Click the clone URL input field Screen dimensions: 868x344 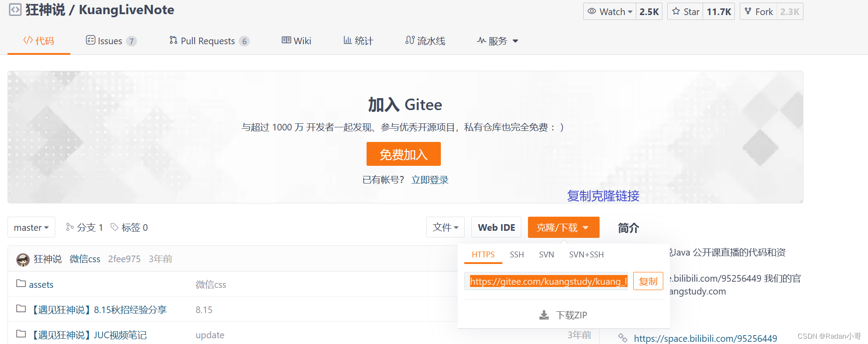click(x=546, y=281)
